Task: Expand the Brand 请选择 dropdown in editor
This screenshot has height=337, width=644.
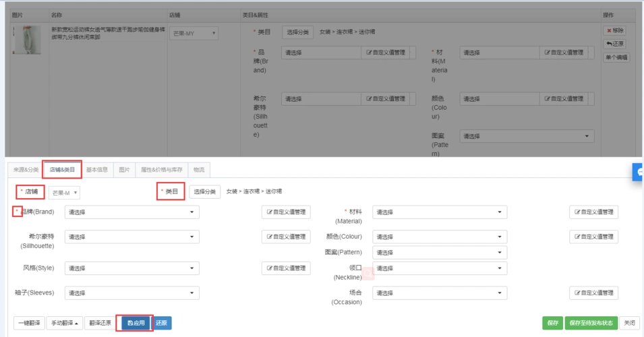Action: click(132, 212)
